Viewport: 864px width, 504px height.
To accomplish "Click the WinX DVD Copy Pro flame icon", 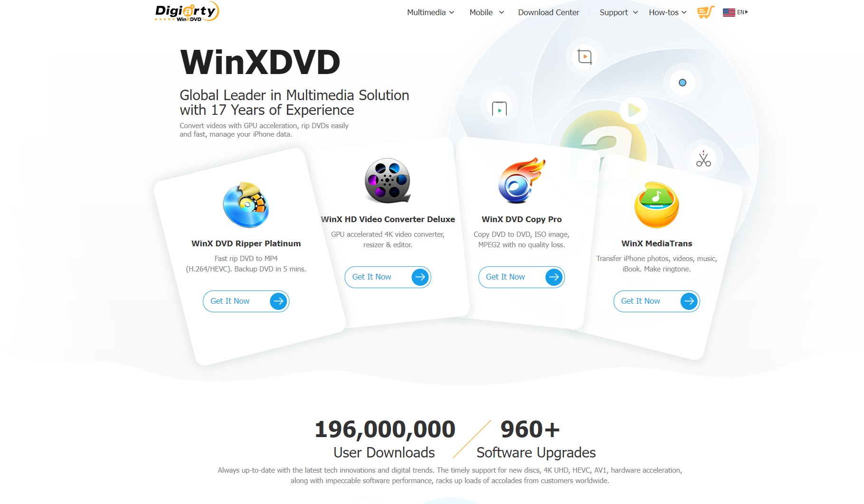I will pyautogui.click(x=522, y=180).
